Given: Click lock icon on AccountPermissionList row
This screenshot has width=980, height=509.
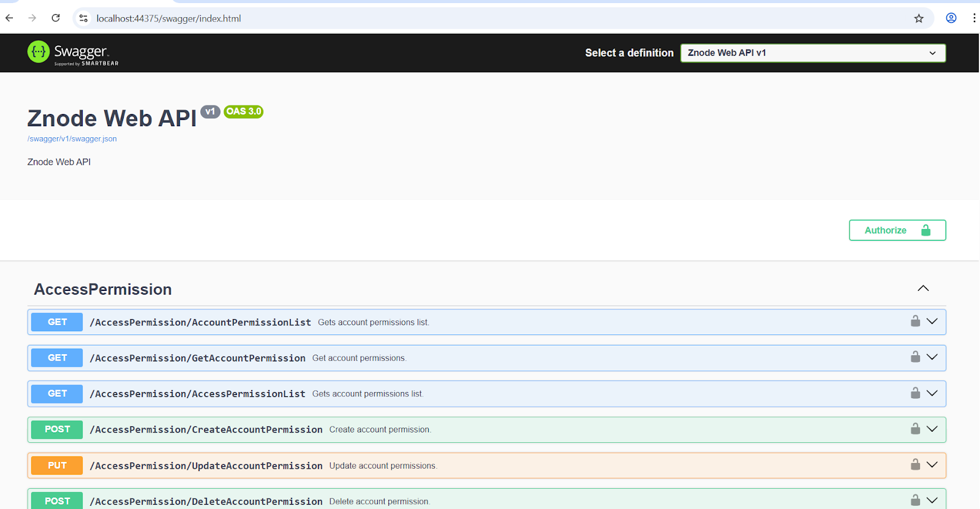Looking at the screenshot, I should [x=915, y=321].
